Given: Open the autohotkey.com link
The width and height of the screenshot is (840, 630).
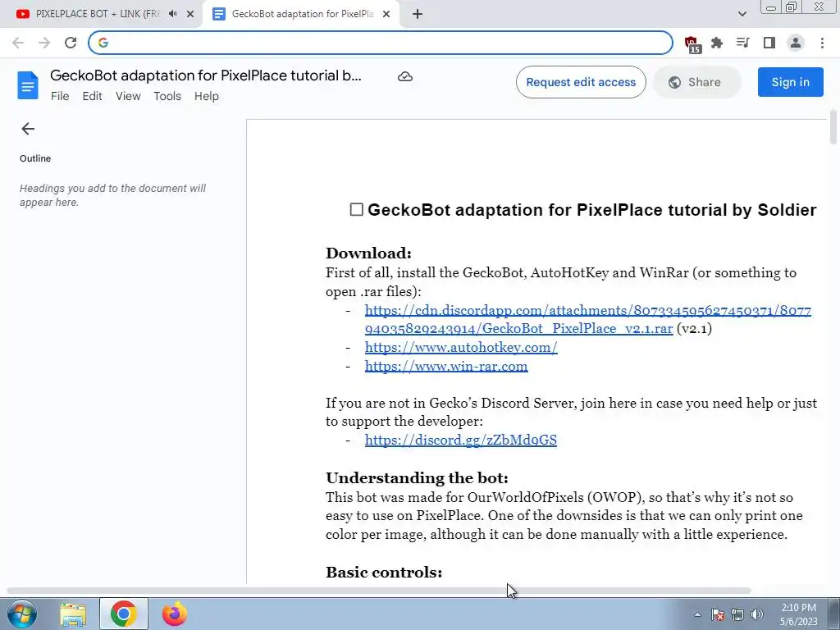Looking at the screenshot, I should pos(461,347).
